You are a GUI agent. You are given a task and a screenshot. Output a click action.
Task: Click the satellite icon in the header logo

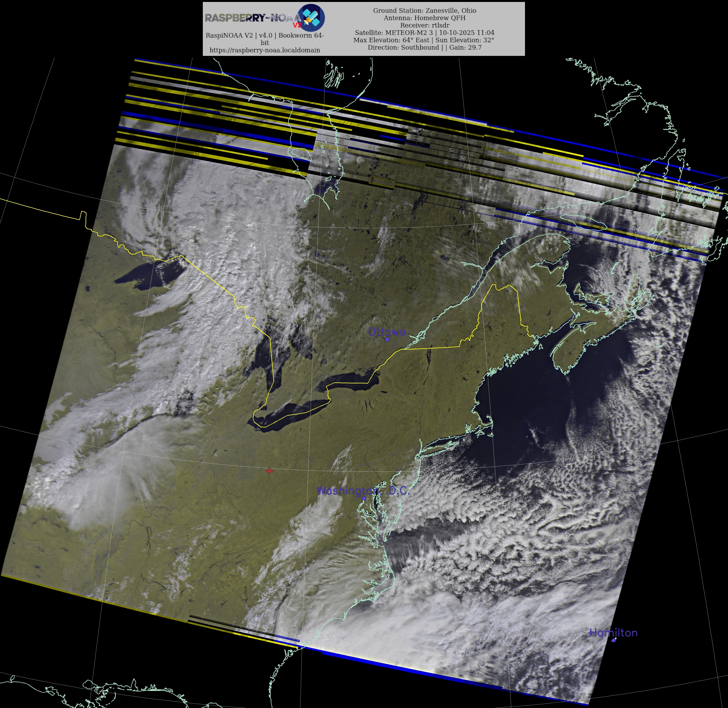pyautogui.click(x=312, y=17)
